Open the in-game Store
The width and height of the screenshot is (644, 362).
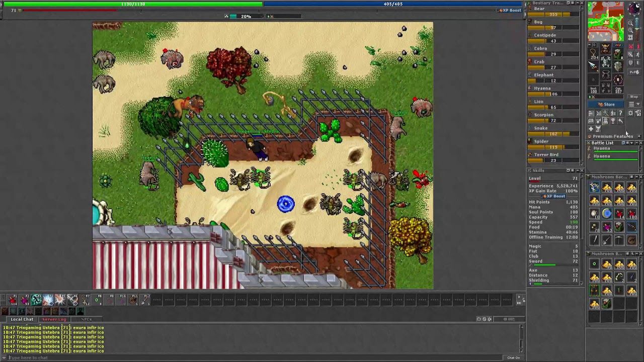(606, 104)
